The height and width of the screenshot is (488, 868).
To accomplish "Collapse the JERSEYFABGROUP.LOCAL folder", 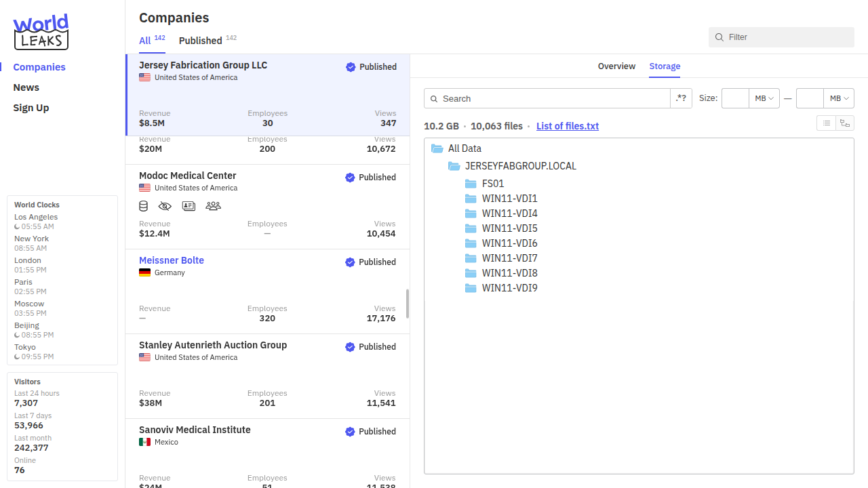I will 454,166.
